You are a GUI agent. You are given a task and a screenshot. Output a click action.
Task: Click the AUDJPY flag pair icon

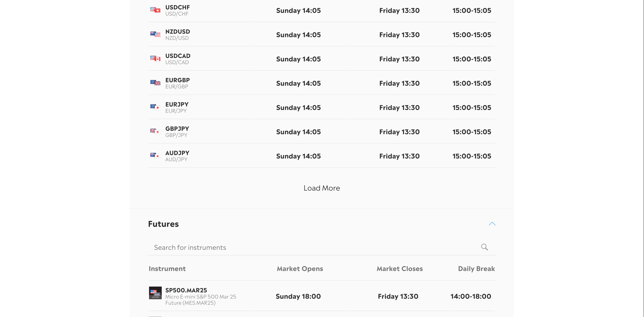coord(155,155)
